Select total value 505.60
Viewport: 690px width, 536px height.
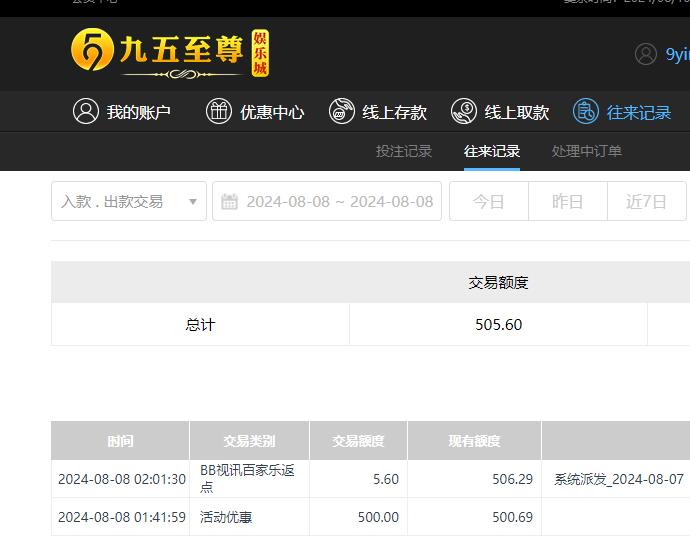(498, 324)
